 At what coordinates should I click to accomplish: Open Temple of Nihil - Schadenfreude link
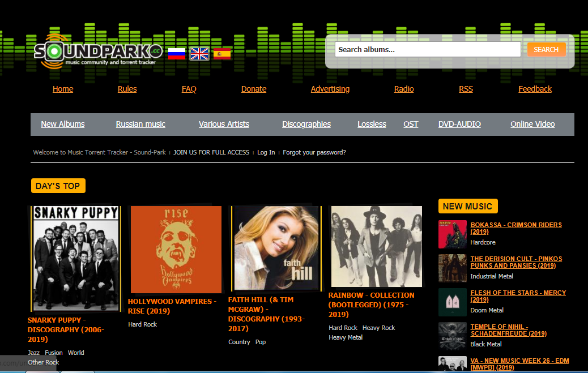[509, 330]
